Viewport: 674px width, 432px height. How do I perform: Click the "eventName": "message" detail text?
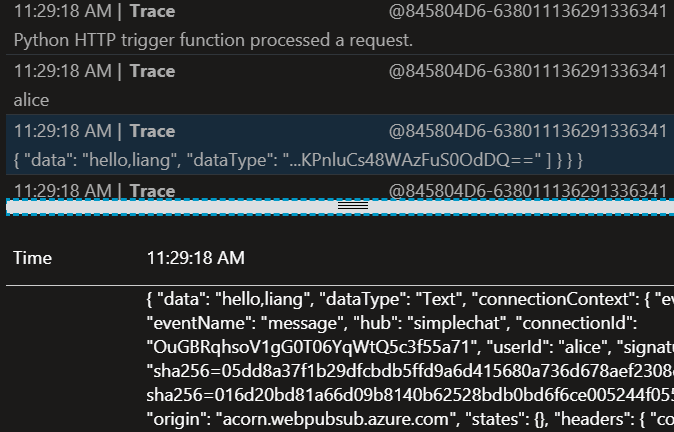coord(242,323)
